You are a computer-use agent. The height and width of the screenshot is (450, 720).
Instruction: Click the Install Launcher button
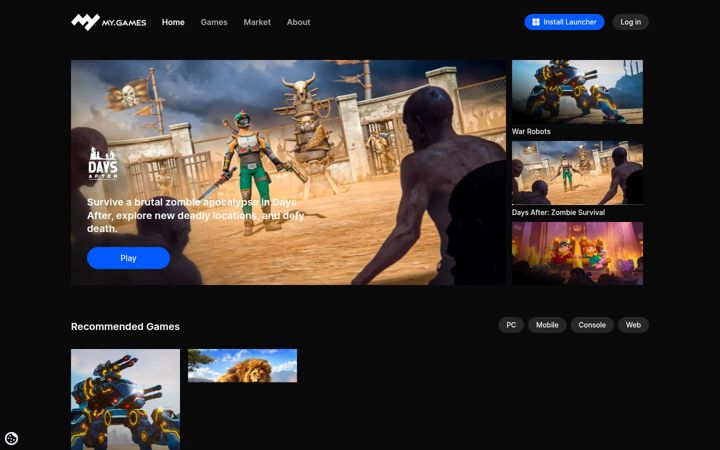tap(564, 22)
